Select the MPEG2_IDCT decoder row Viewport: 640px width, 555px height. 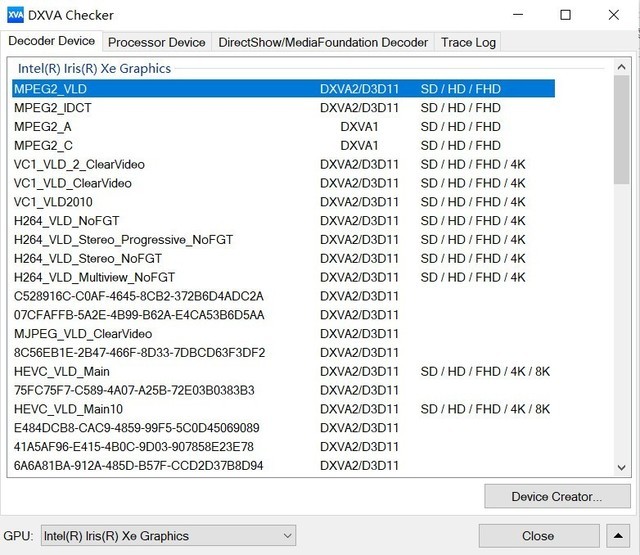pyautogui.click(x=283, y=108)
